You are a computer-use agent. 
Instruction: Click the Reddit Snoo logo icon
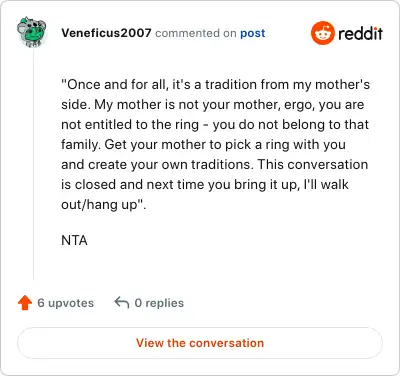(x=322, y=33)
